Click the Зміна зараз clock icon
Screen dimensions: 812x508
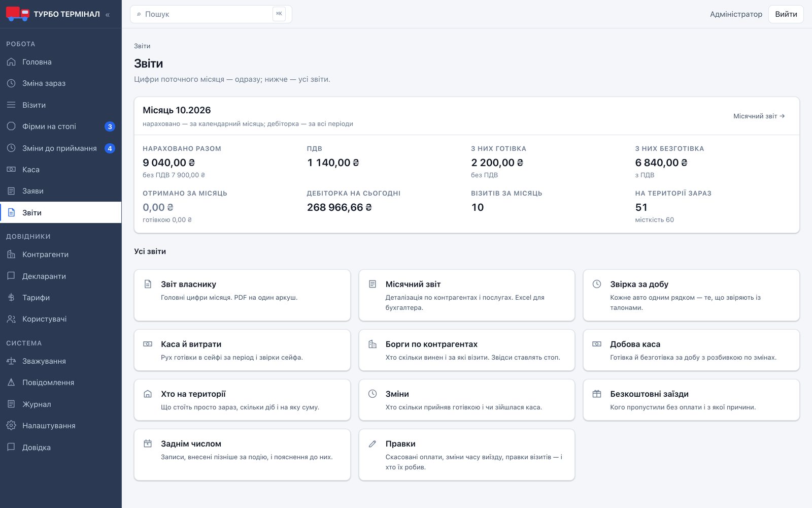(x=11, y=83)
